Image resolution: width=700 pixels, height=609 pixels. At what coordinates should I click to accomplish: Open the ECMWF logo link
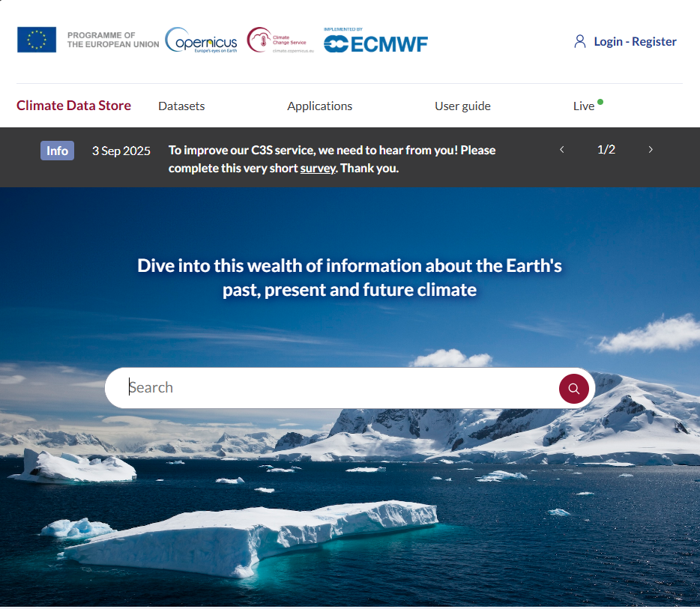(375, 42)
